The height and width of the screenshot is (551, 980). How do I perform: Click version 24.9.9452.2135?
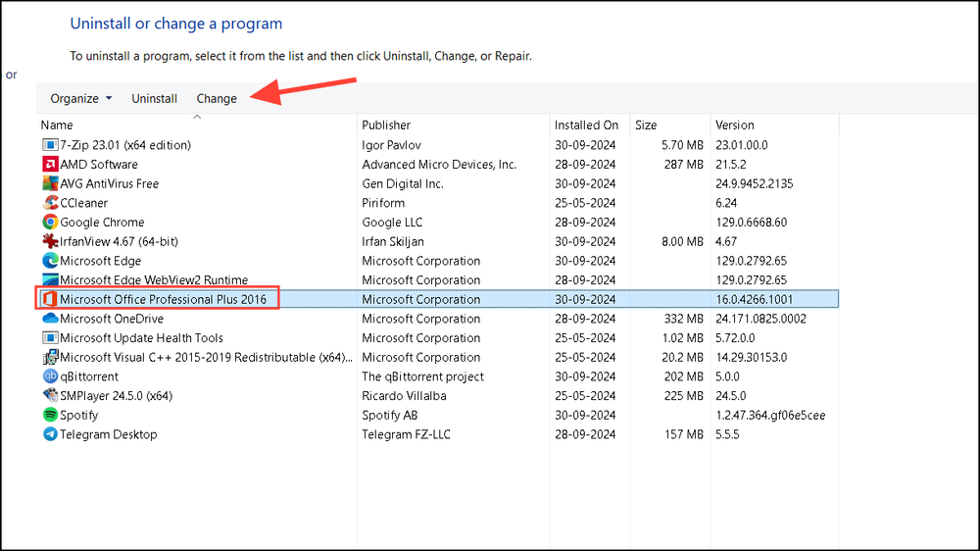coord(755,184)
